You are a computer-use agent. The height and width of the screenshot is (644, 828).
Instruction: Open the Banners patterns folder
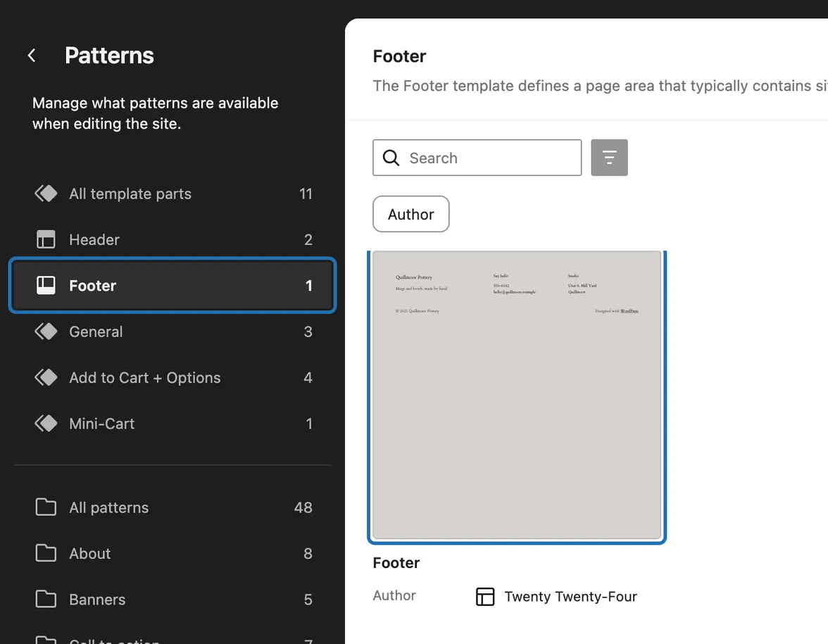point(172,599)
